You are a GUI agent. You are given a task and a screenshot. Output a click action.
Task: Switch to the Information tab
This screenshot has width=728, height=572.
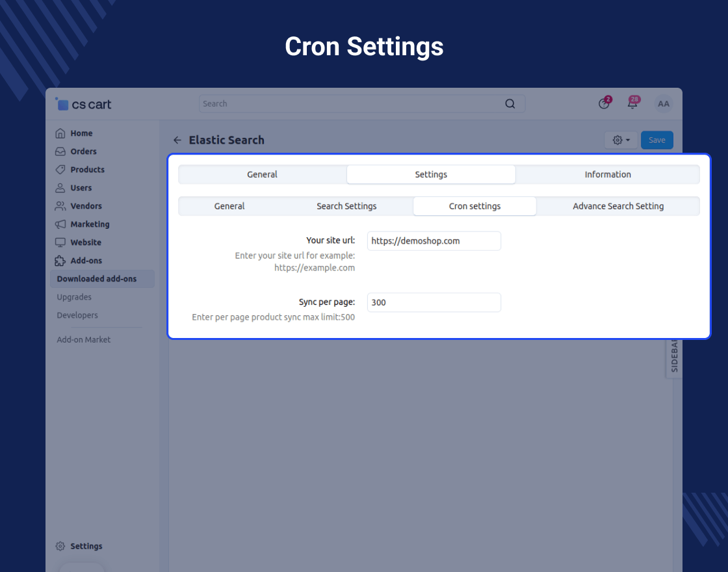(607, 175)
